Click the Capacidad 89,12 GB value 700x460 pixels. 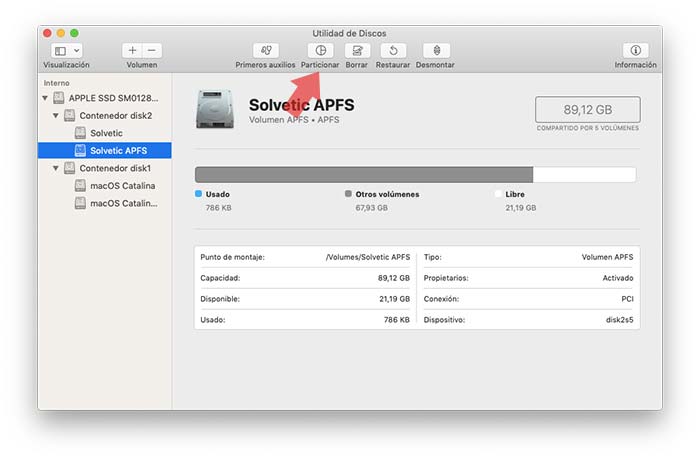394,278
